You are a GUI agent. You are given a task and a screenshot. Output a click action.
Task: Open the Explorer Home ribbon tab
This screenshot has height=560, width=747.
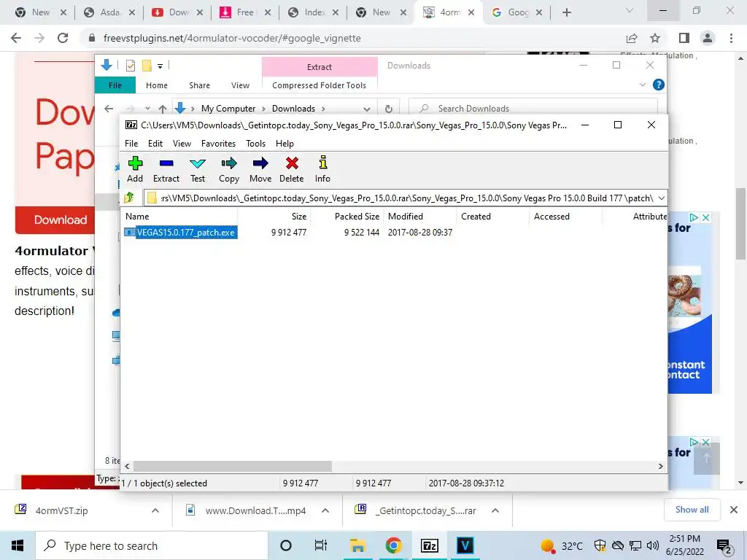(x=157, y=85)
